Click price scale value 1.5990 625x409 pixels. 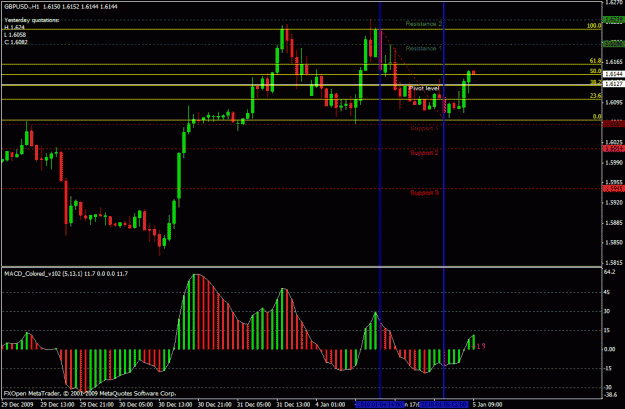click(614, 163)
